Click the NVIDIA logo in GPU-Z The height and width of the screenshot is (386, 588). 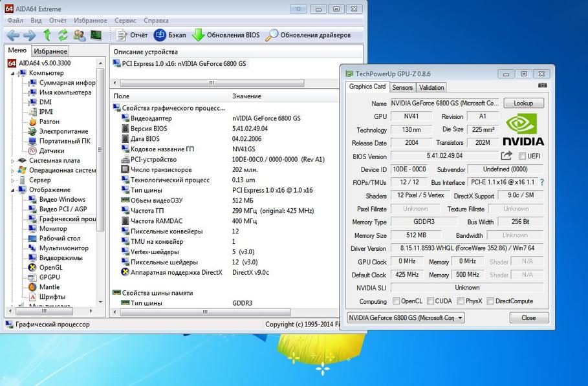523,130
